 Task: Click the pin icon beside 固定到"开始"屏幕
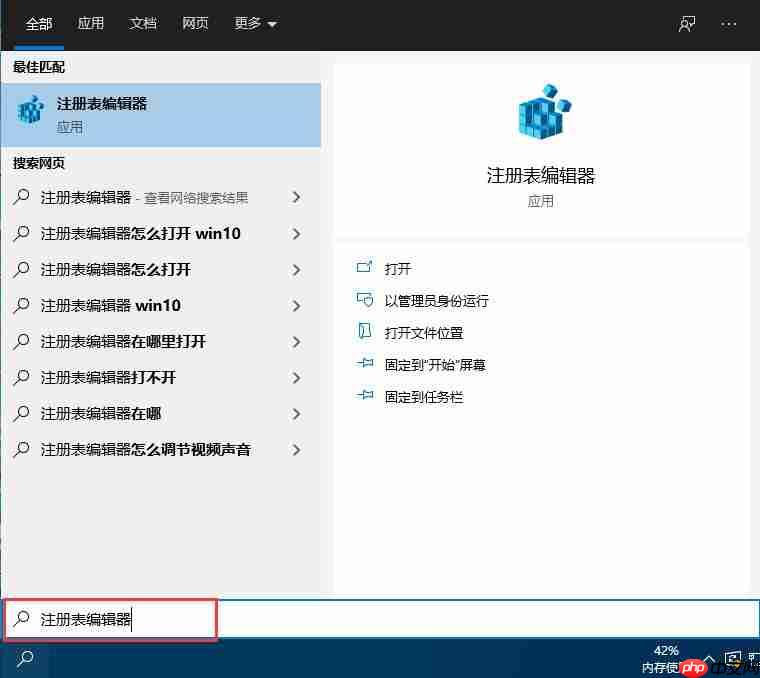(x=364, y=363)
